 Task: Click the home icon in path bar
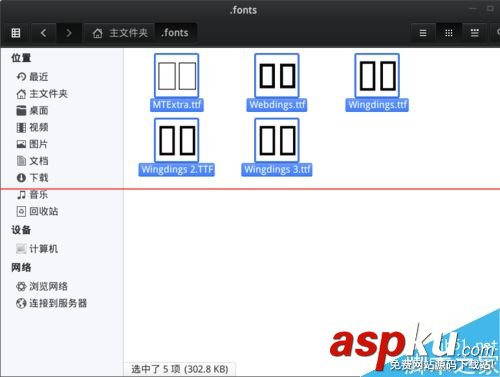pyautogui.click(x=97, y=33)
